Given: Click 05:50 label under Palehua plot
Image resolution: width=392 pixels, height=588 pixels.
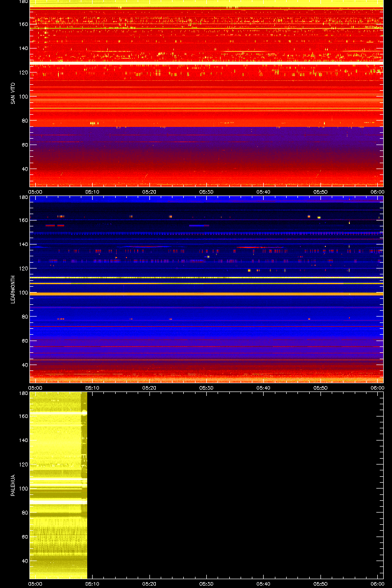Looking at the screenshot, I should tap(321, 584).
